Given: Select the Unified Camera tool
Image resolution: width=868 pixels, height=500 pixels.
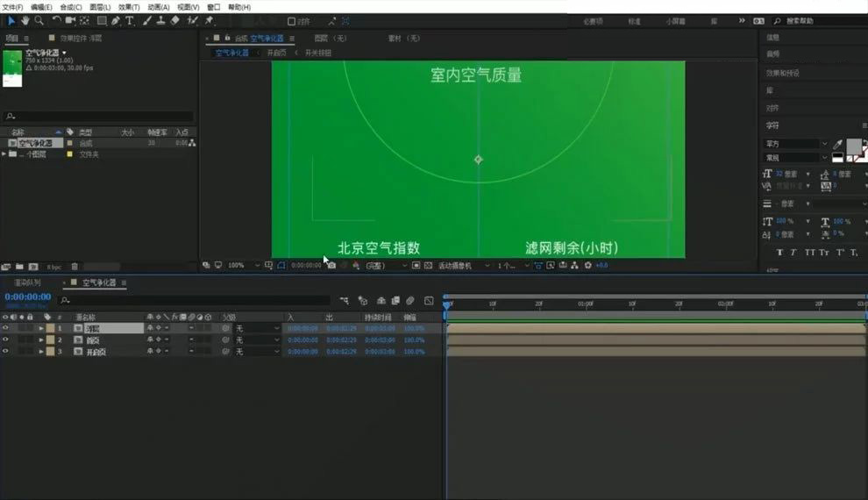Looking at the screenshot, I should [70, 21].
